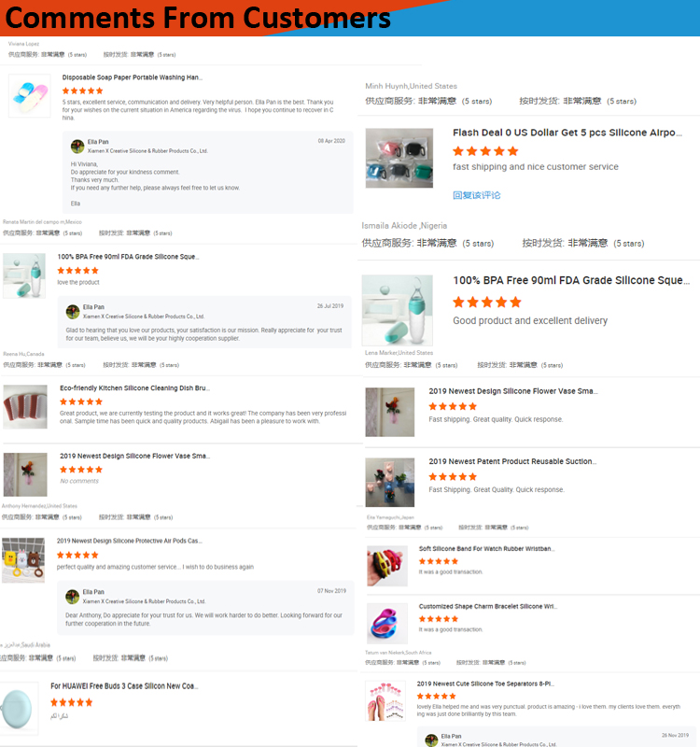Select the star rating under Flash Deal
700x747 pixels.
click(485, 151)
